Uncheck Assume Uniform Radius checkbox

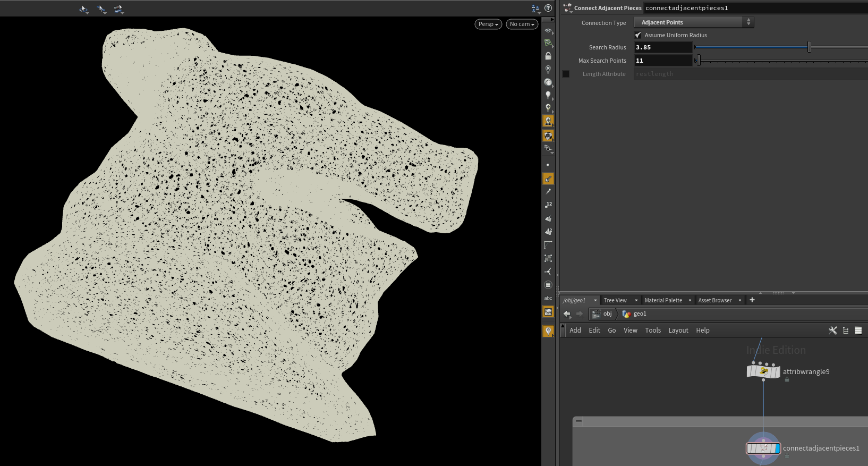pos(638,35)
